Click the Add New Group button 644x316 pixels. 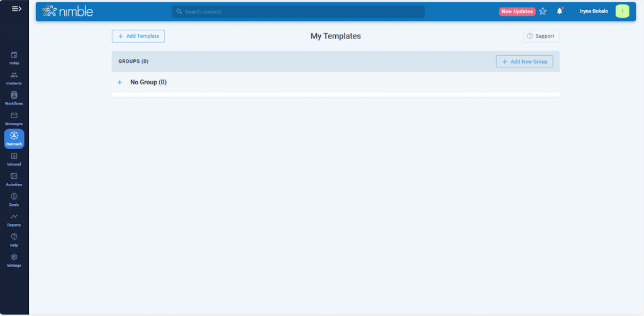pos(524,62)
